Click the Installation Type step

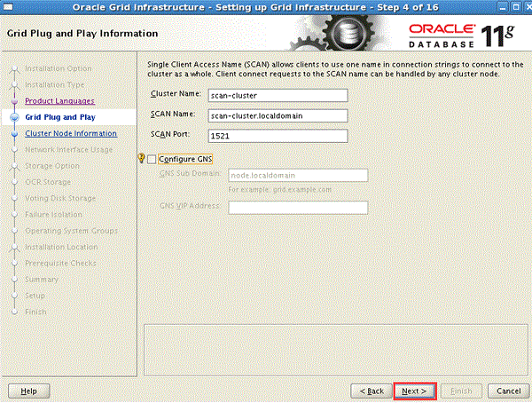[x=55, y=84]
